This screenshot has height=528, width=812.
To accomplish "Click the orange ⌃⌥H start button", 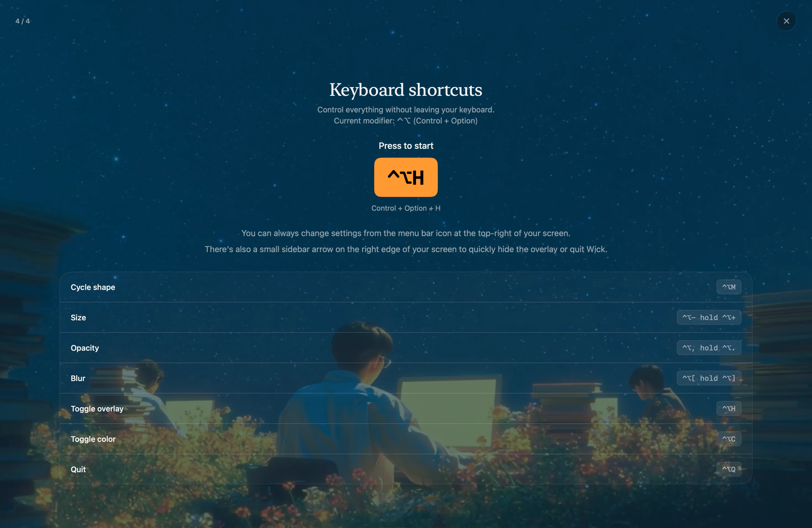I will (406, 177).
